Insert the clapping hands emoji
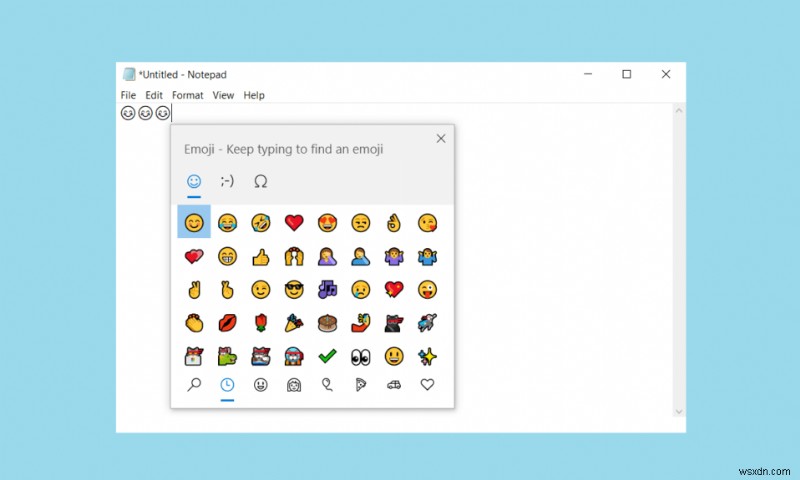800x480 pixels. tap(194, 323)
